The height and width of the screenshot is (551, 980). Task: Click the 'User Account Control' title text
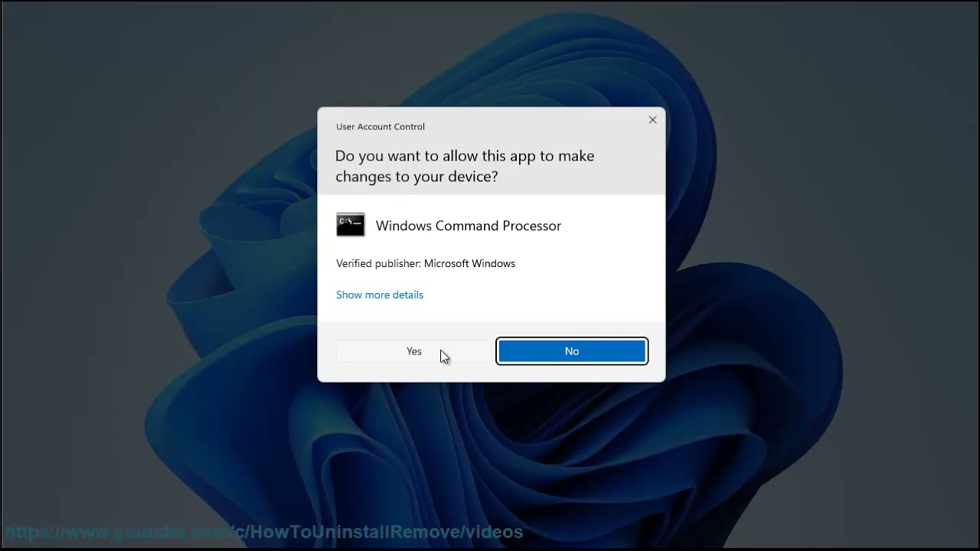tap(381, 126)
